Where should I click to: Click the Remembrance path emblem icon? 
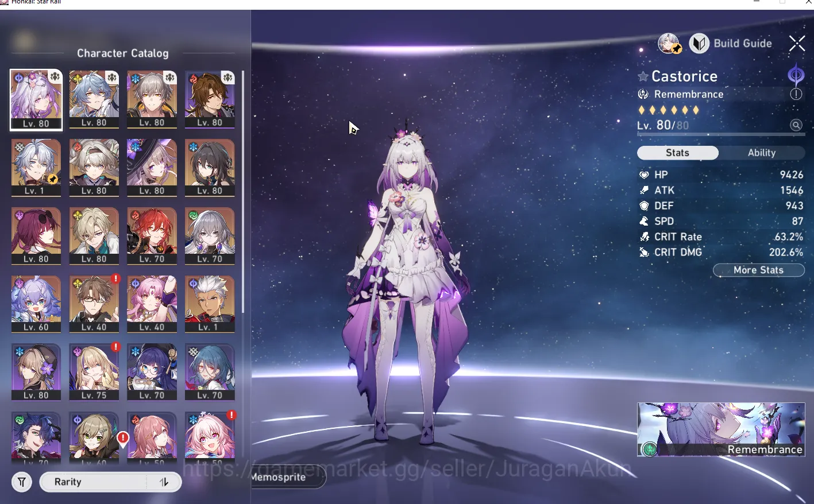[x=643, y=94]
